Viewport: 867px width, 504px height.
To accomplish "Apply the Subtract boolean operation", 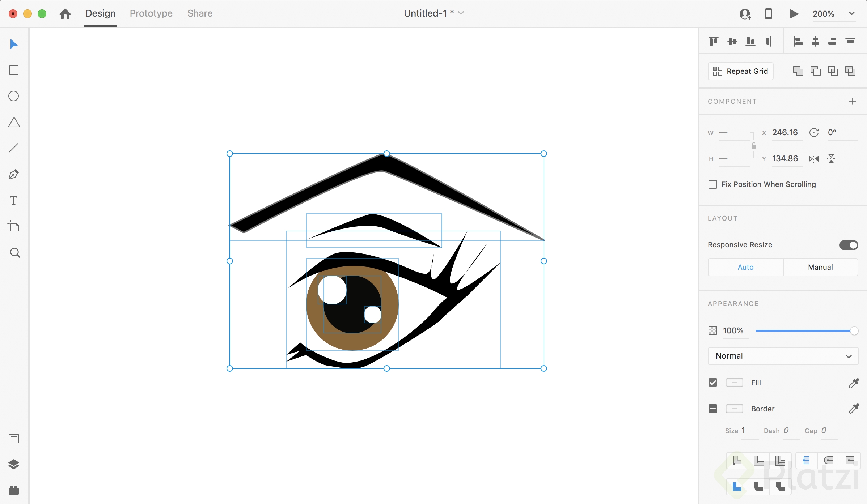I will pyautogui.click(x=815, y=71).
